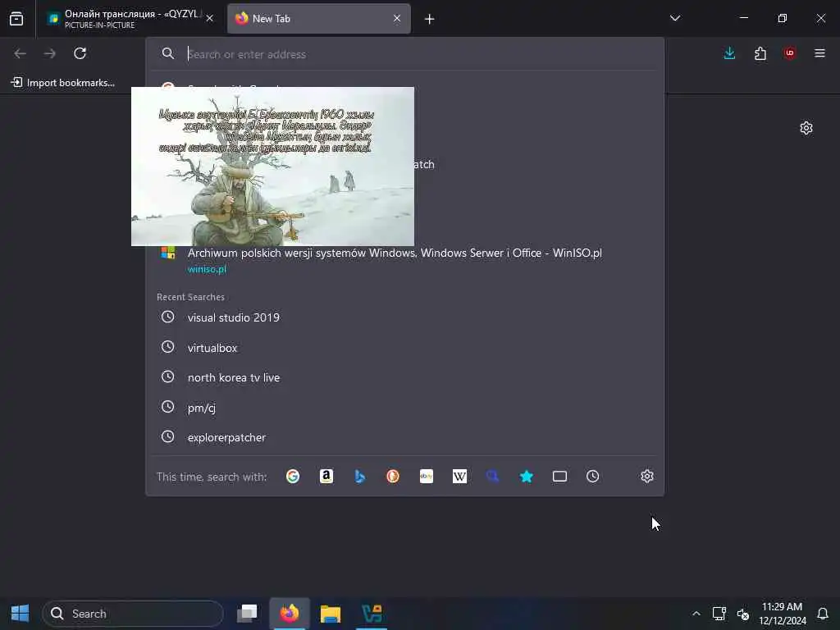Go forward one page
The image size is (840, 630).
[50, 53]
